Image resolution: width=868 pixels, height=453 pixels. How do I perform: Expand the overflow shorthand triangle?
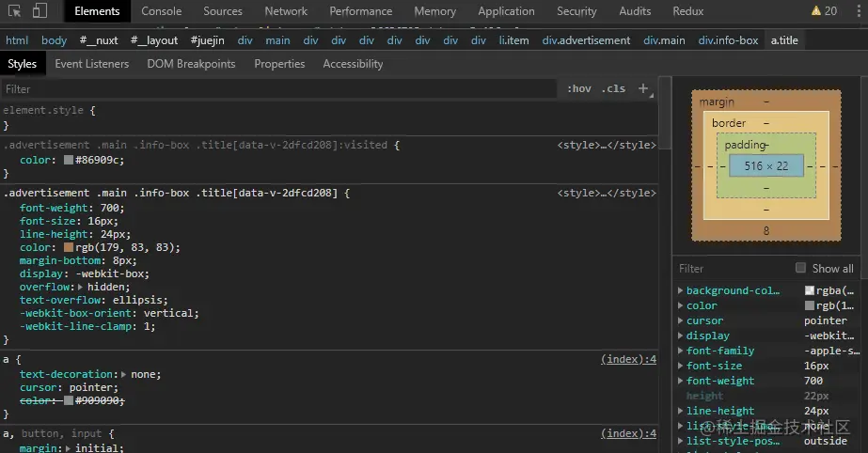[x=80, y=287]
